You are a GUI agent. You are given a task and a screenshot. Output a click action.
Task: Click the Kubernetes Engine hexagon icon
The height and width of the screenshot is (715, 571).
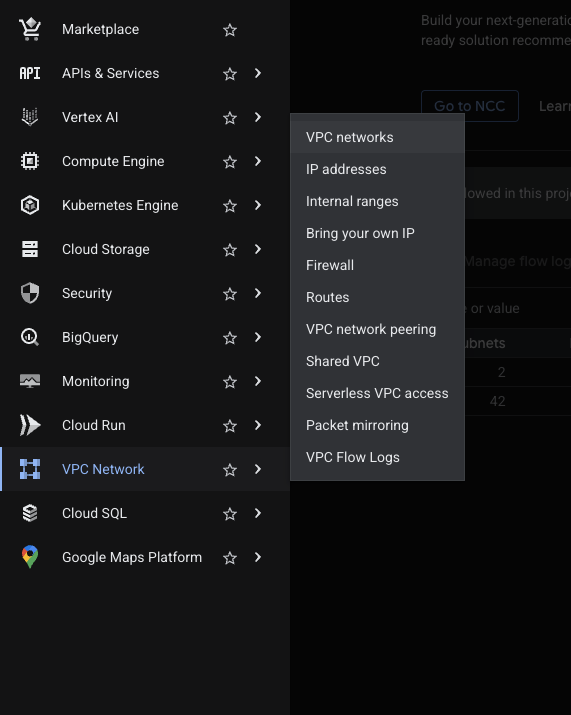pos(30,205)
